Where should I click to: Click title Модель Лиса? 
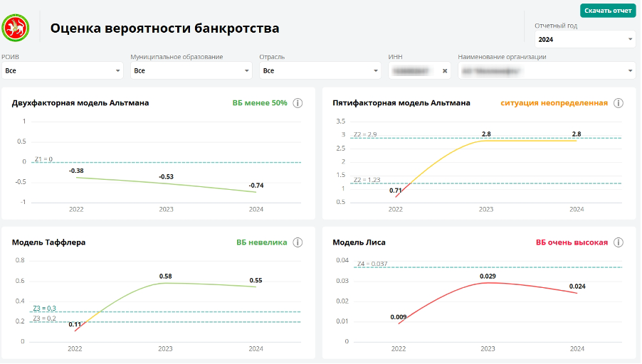(359, 242)
